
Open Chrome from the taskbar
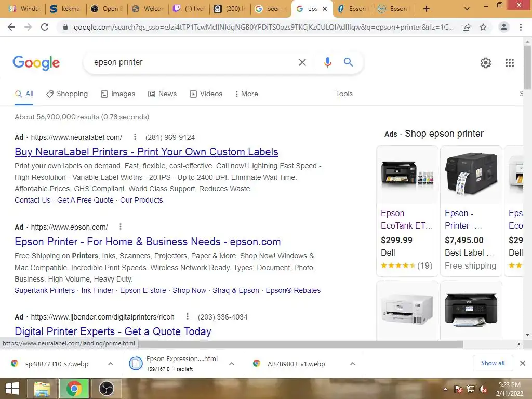coord(74,389)
